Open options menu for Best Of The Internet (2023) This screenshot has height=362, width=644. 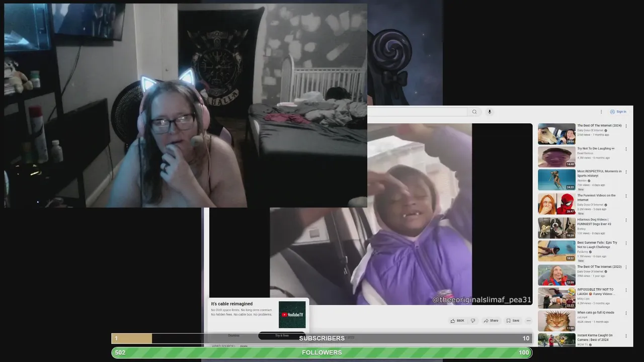point(626,267)
